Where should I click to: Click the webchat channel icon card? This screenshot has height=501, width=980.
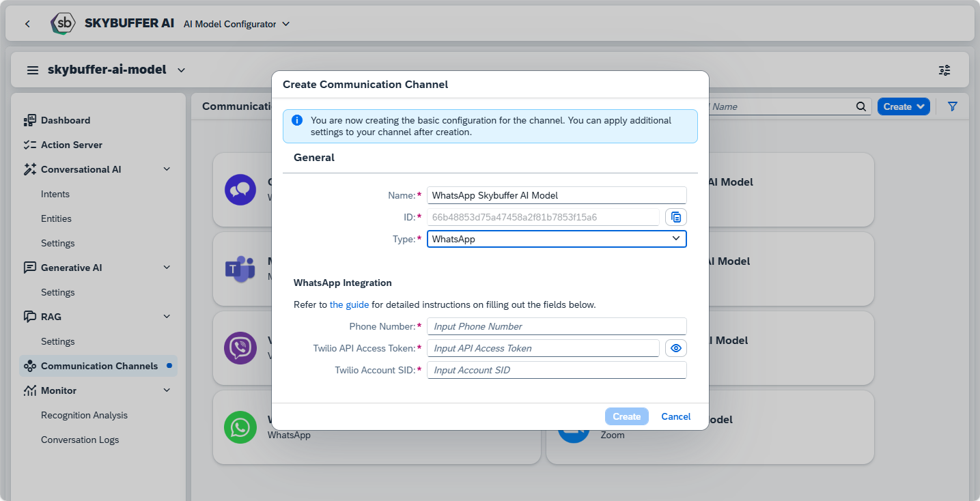pyautogui.click(x=240, y=190)
